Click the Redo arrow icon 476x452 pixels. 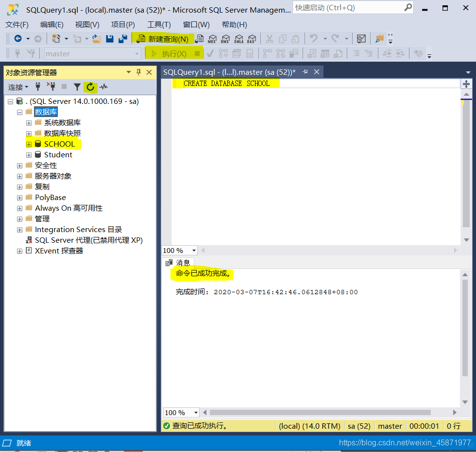click(335, 38)
